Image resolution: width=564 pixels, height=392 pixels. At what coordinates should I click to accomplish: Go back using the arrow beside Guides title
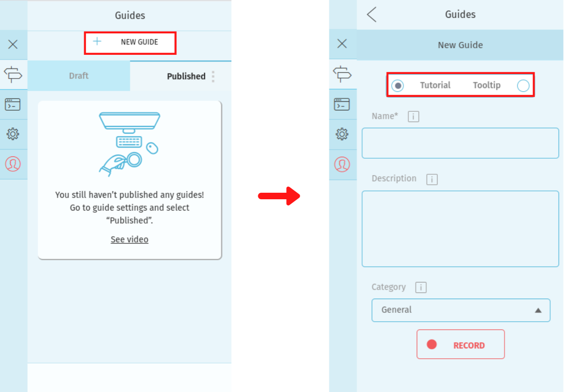pyautogui.click(x=372, y=15)
